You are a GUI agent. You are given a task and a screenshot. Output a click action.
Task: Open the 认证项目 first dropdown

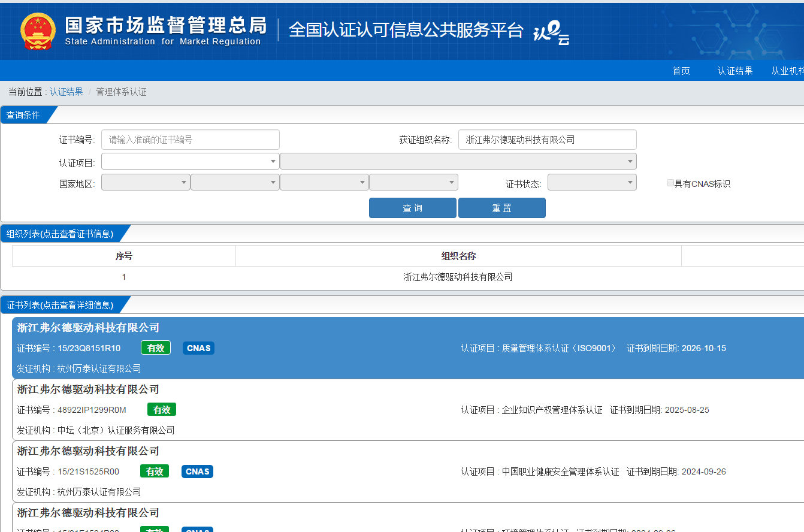click(x=191, y=161)
